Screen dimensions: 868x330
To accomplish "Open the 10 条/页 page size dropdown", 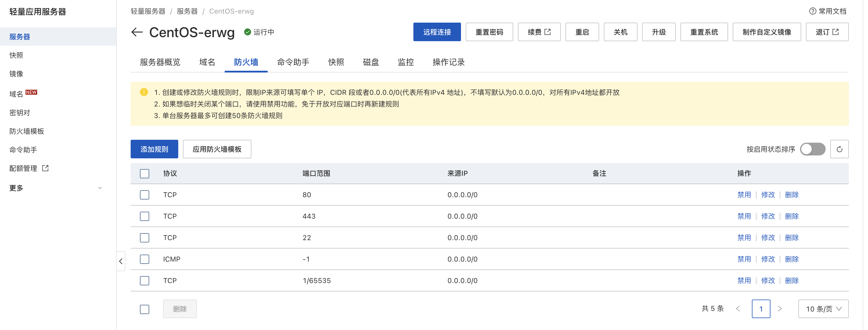I will tap(823, 309).
